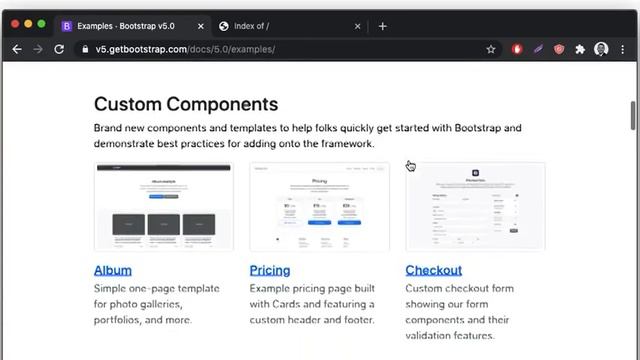
Task: Click the Checkout template thumbnail
Action: point(475,207)
